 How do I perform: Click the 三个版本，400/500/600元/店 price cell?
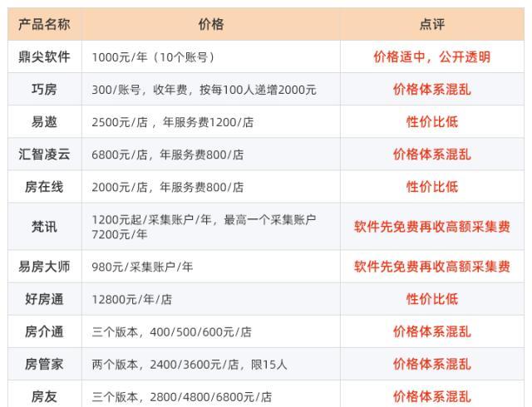coord(211,331)
